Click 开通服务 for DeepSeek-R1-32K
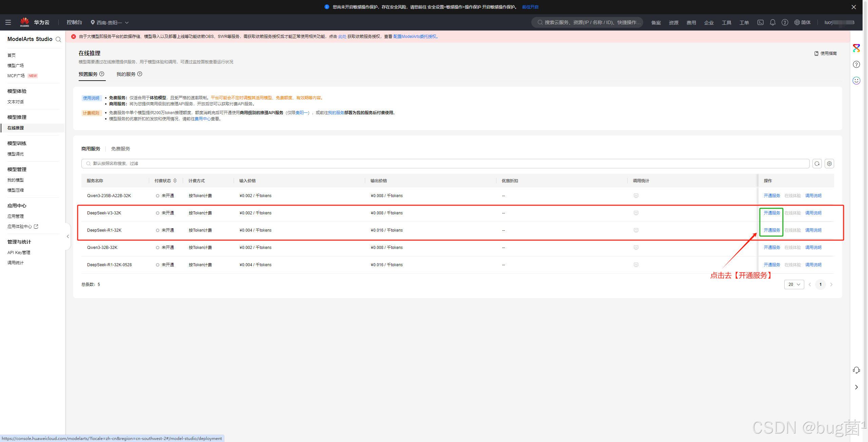This screenshot has width=868, height=442. pyautogui.click(x=772, y=230)
